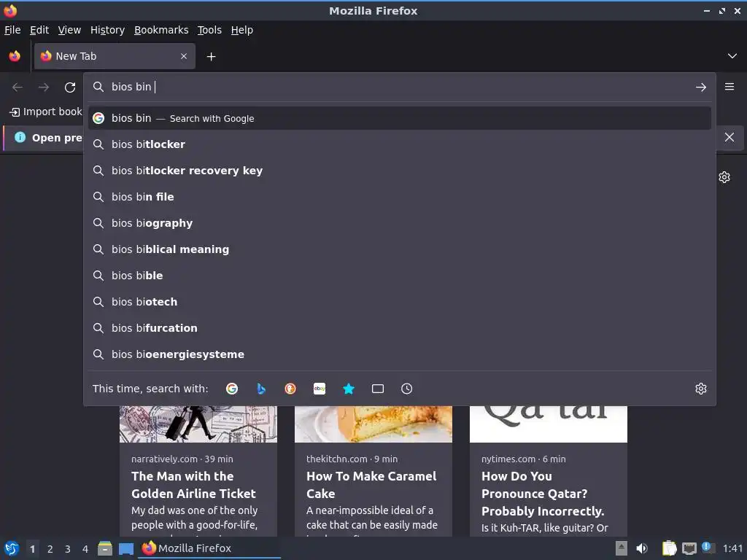This screenshot has height=560, width=747.
Task: Click the traveler with suitcase thumbnail
Action: [x=198, y=424]
